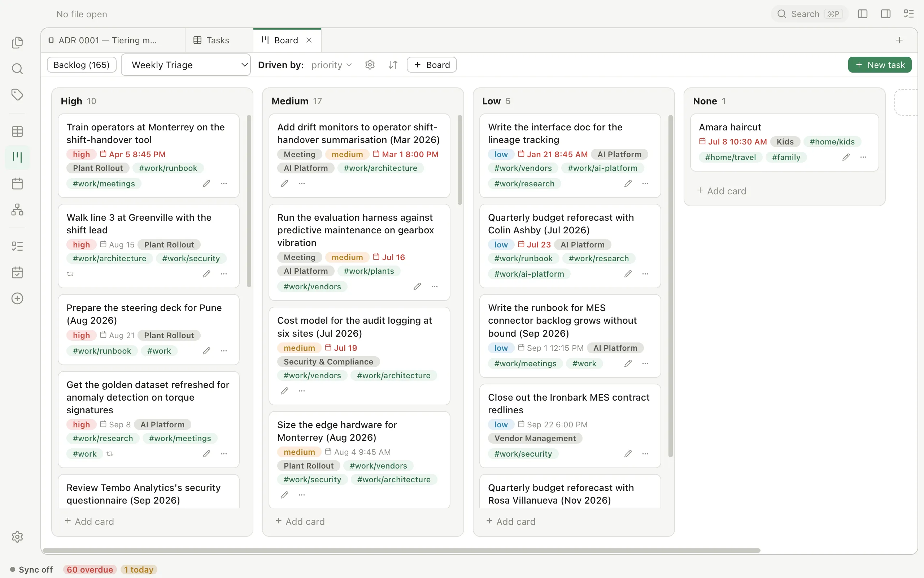Toggle the left sidebar panel icon
This screenshot has width=924, height=578.
coord(863,14)
